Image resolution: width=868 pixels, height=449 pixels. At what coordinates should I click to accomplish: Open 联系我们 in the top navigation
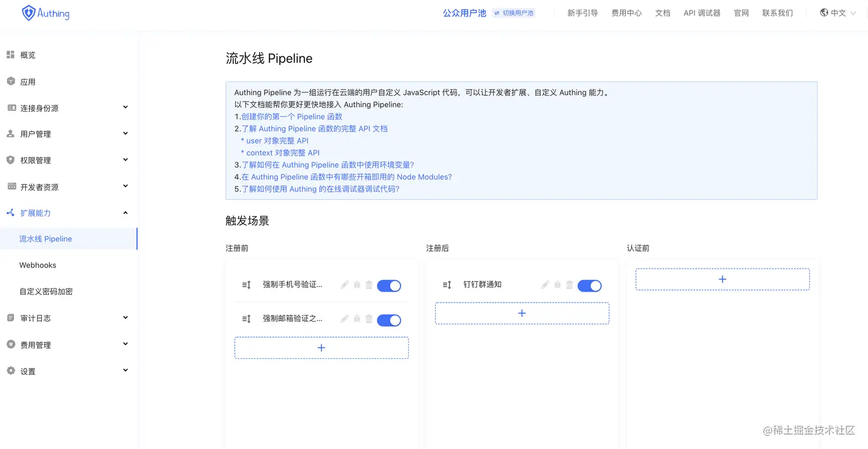click(x=777, y=13)
